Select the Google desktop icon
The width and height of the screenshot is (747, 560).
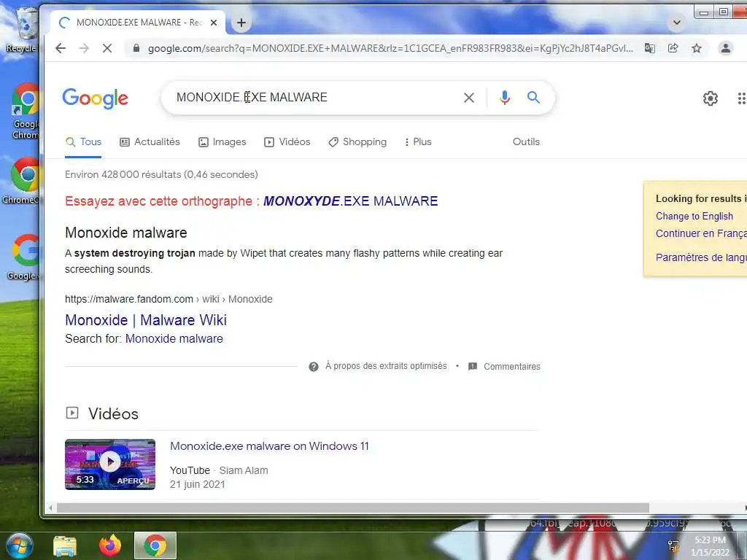[x=24, y=257]
